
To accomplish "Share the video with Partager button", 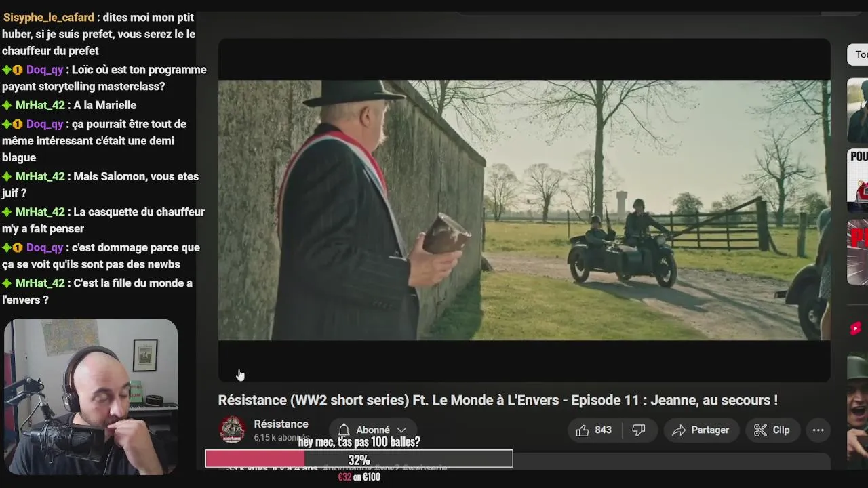I will (701, 430).
